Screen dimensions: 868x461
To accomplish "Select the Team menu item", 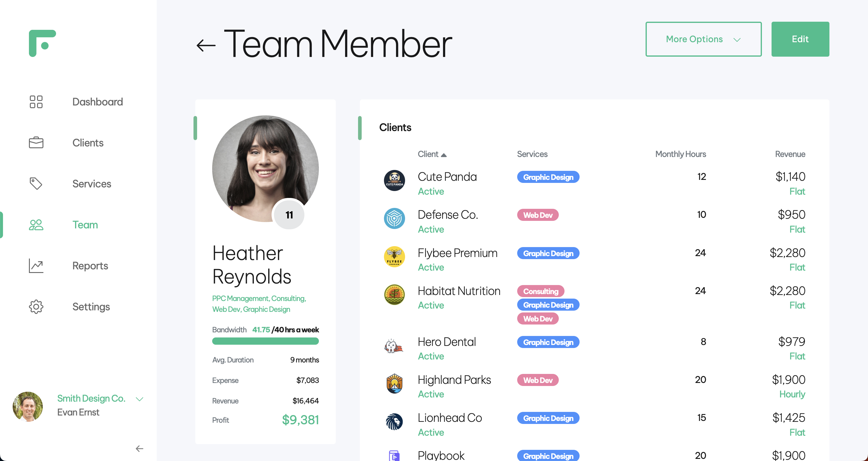I will (85, 225).
